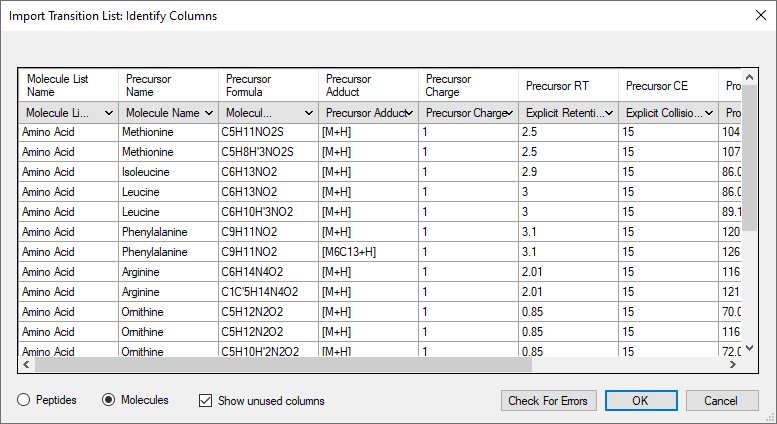Screen dimensions: 777x424
Task: Click the scroll down arrow of the vertical scrollbar
Action: pos(749,348)
